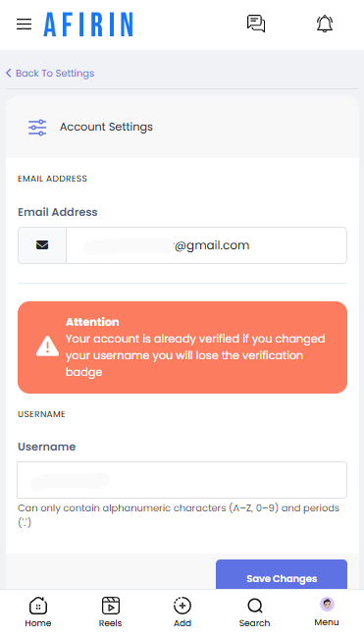
Task: Click the AFIRIN logo
Action: click(88, 25)
